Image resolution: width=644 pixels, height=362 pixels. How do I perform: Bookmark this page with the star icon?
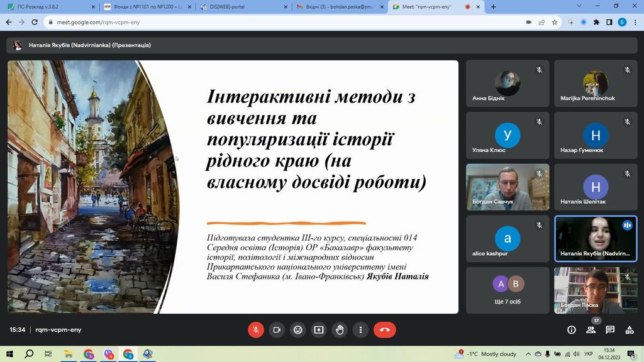point(555,22)
